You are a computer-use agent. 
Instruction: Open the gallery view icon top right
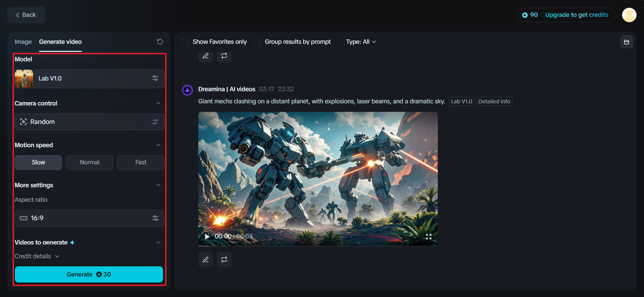pyautogui.click(x=626, y=42)
